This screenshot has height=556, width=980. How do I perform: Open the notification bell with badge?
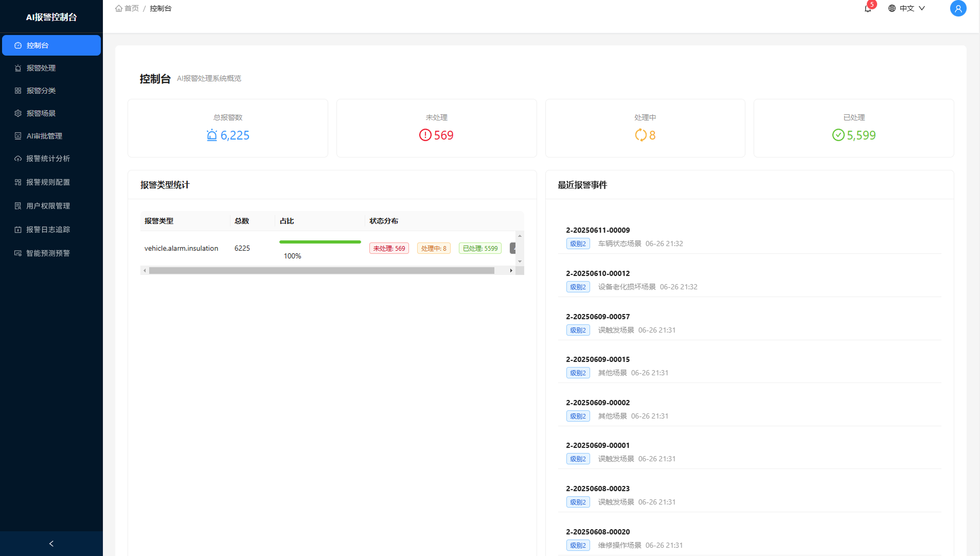click(x=868, y=8)
